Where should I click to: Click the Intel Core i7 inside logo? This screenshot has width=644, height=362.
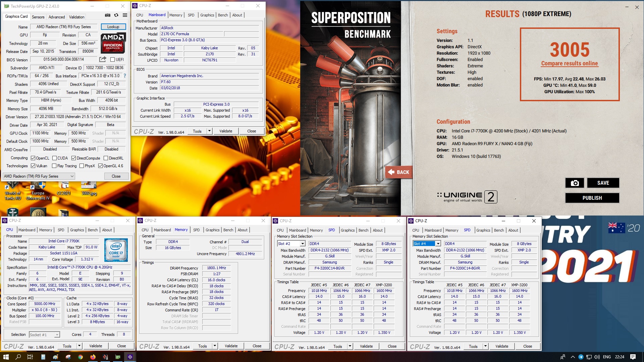coord(116,250)
